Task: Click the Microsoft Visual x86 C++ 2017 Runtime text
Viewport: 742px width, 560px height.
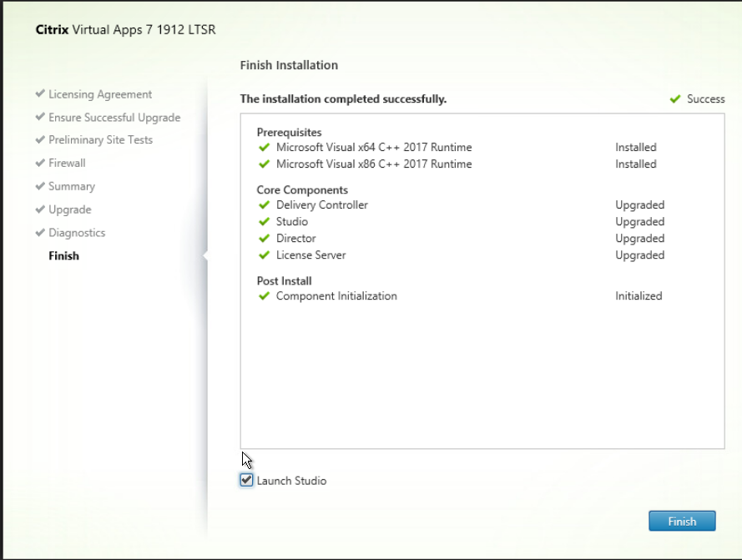Action: click(374, 164)
